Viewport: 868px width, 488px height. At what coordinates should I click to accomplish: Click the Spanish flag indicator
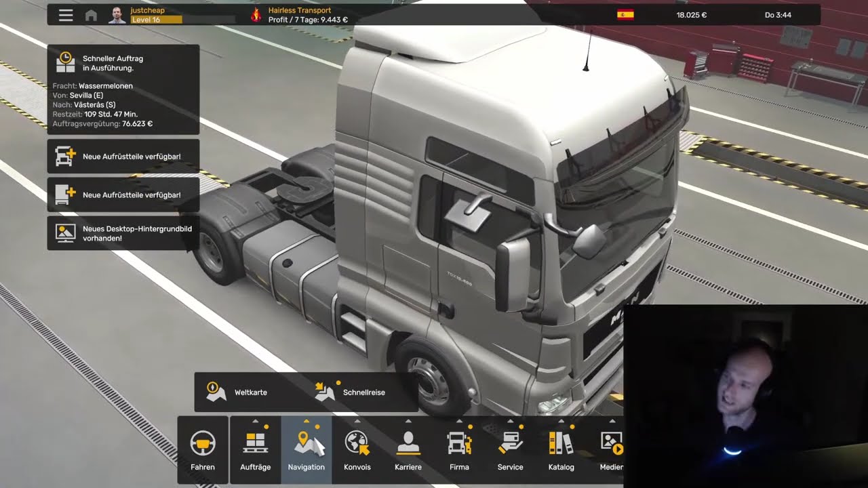point(625,15)
